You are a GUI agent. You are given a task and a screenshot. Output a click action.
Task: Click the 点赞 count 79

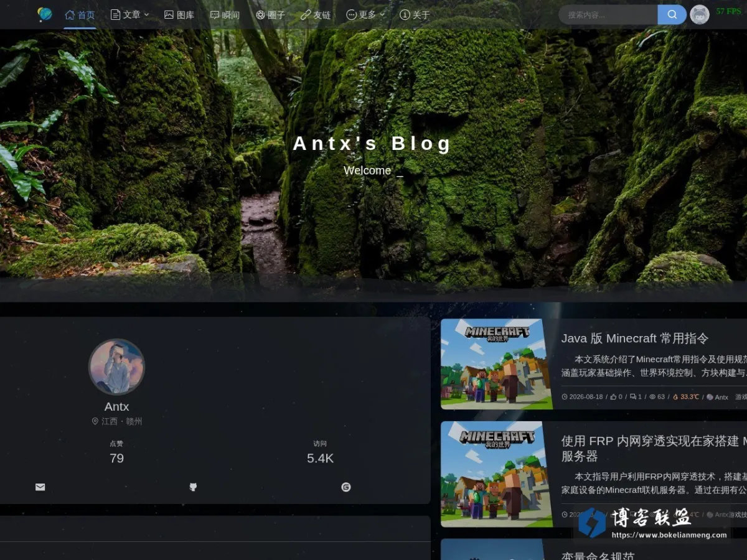[x=116, y=459]
